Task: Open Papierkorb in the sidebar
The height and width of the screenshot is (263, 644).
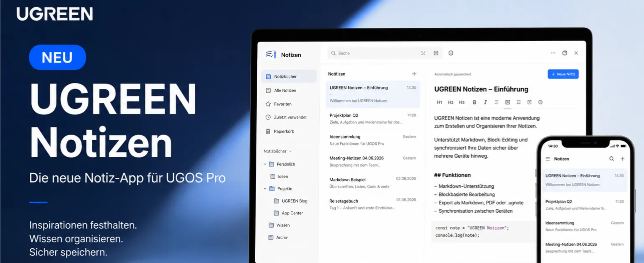Action: click(289, 131)
